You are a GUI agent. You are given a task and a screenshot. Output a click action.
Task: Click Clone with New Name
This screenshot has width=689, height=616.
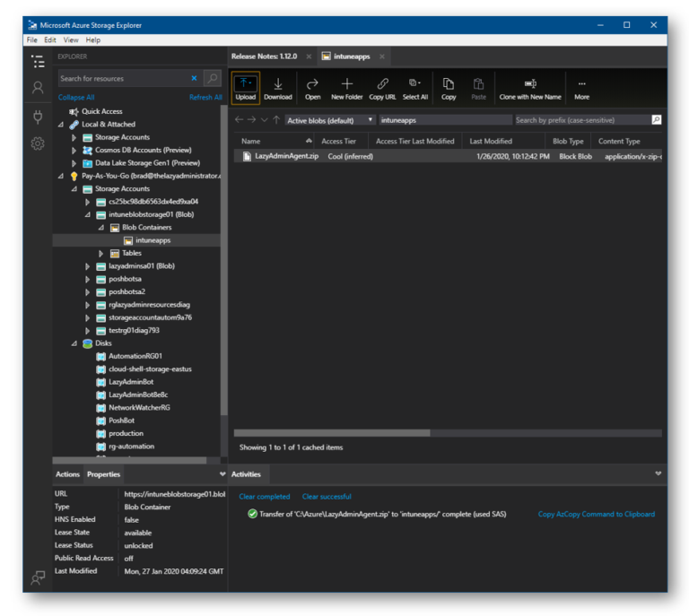(530, 88)
